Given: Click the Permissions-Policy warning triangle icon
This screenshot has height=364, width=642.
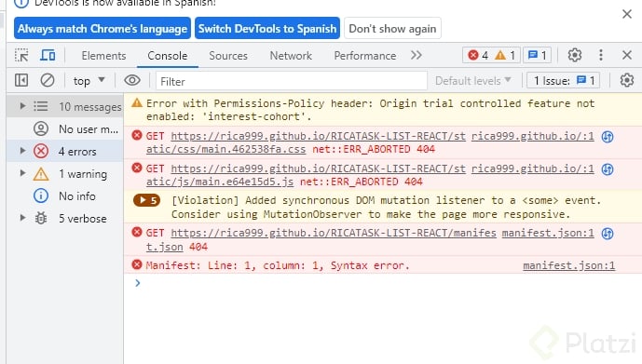Looking at the screenshot, I should [x=137, y=102].
